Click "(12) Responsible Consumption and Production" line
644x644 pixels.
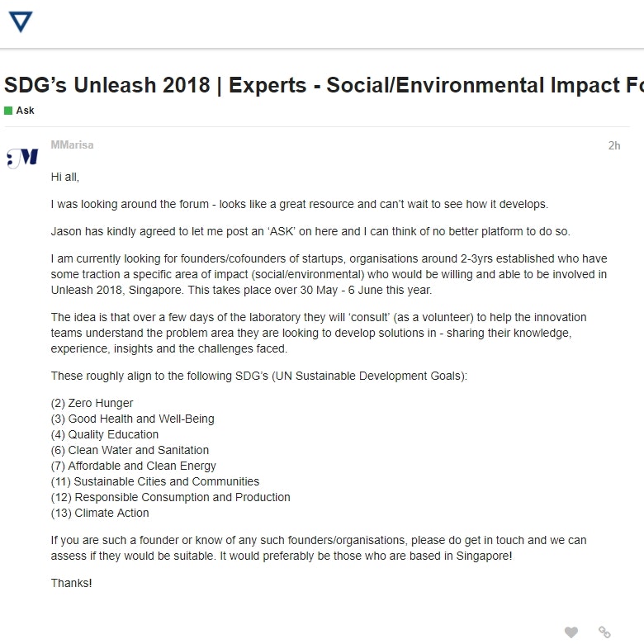[x=171, y=497]
